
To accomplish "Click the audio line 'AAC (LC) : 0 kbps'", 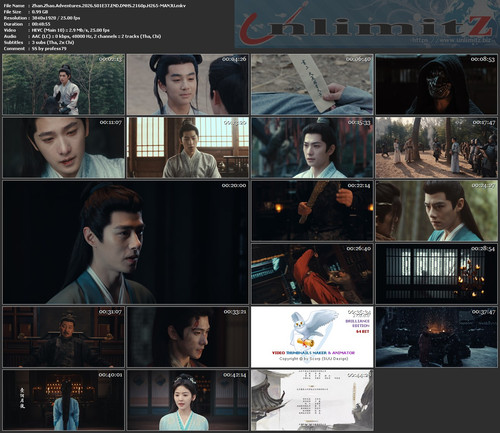I will 96,36.
